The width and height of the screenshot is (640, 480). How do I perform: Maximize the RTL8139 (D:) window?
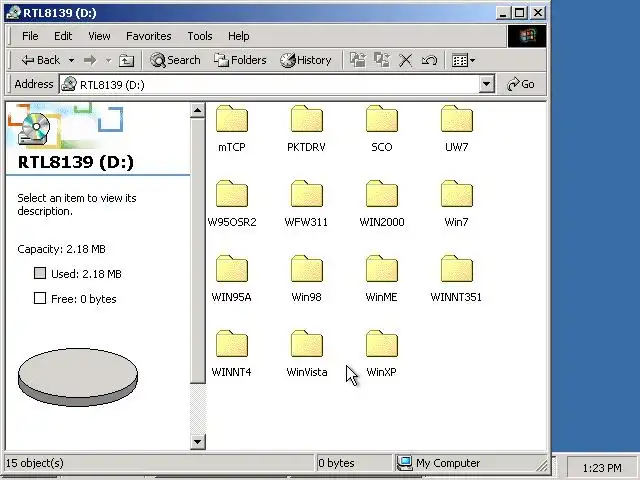[x=520, y=13]
